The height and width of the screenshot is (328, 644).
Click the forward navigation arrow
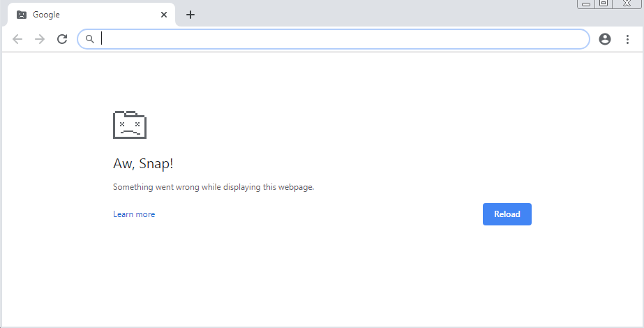(x=40, y=39)
